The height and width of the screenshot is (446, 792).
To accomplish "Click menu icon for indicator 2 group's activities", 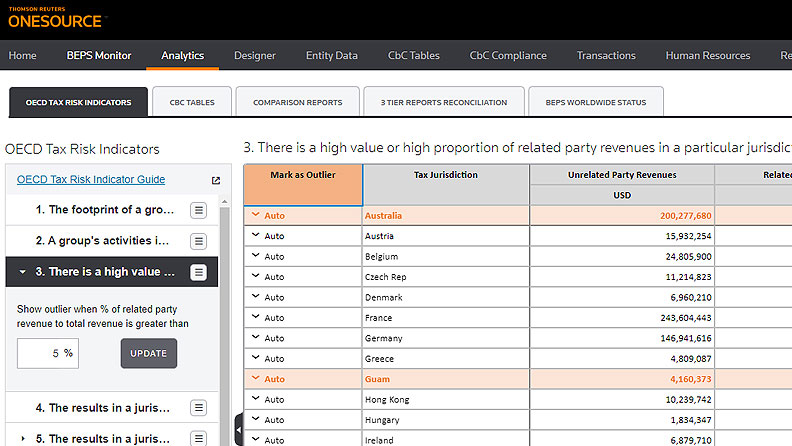I will (x=198, y=241).
